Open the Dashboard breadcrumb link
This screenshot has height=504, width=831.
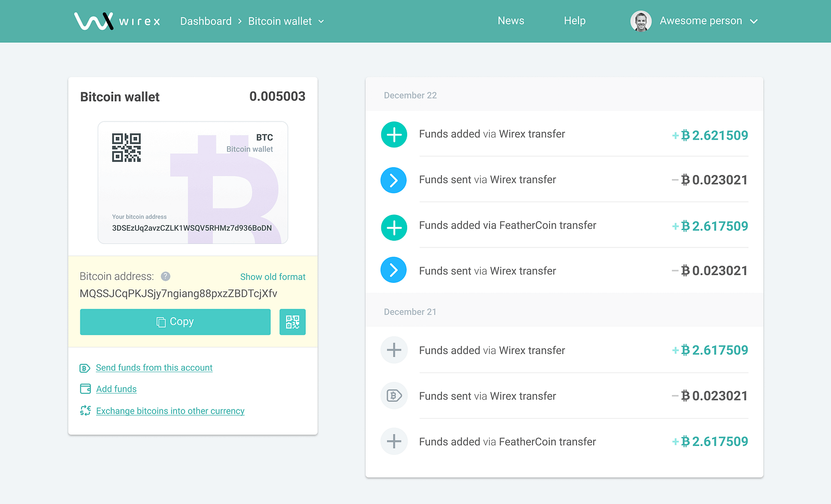pyautogui.click(x=206, y=21)
